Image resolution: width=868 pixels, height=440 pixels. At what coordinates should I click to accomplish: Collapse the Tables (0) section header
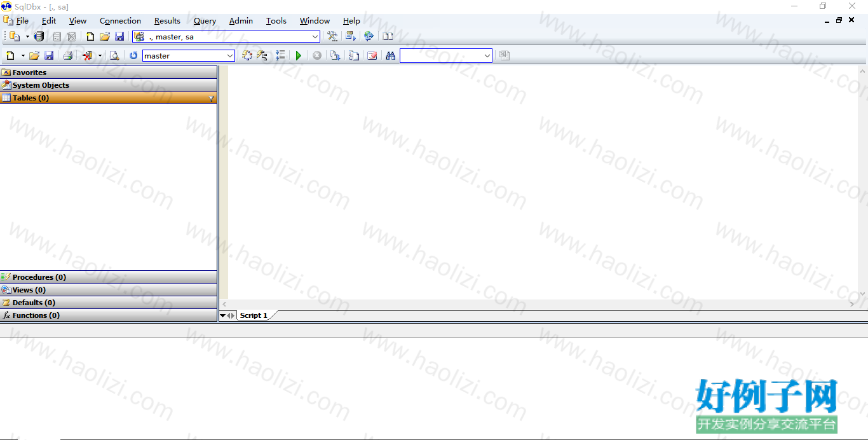click(x=109, y=98)
